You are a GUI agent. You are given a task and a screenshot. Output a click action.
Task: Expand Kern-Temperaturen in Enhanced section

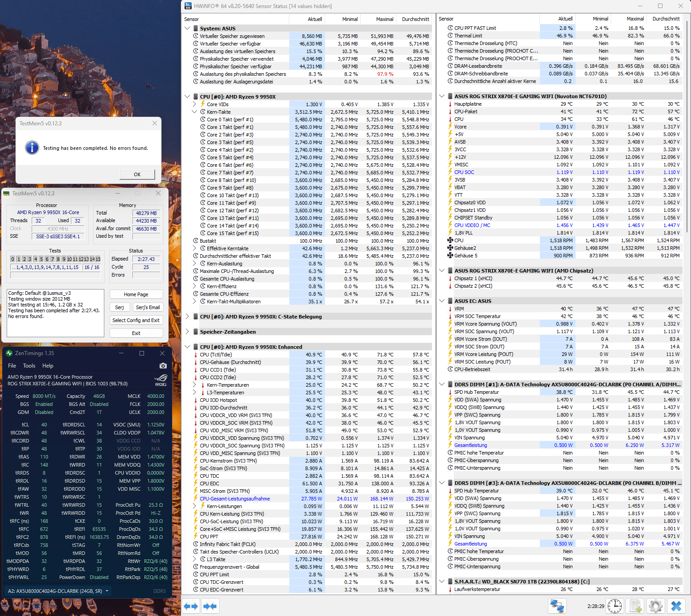pyautogui.click(x=194, y=385)
